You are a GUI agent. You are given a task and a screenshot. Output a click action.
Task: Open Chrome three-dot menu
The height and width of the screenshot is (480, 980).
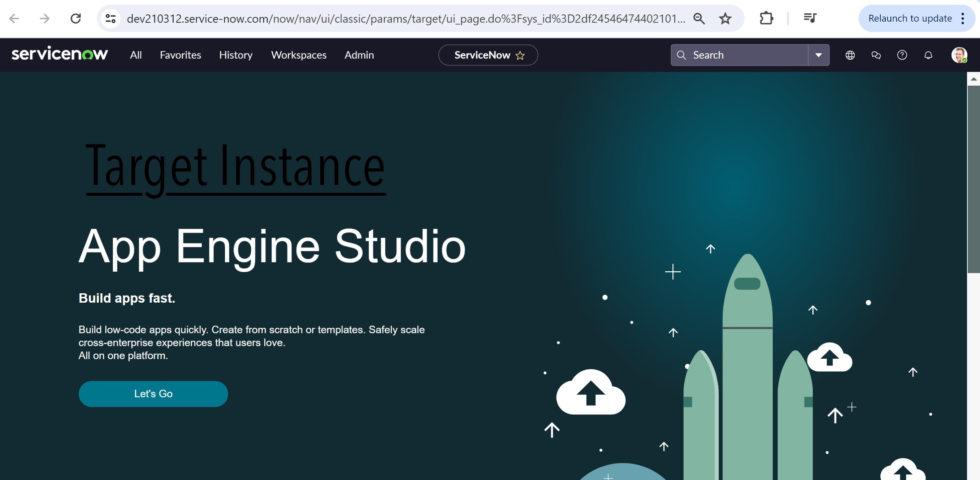coord(963,18)
